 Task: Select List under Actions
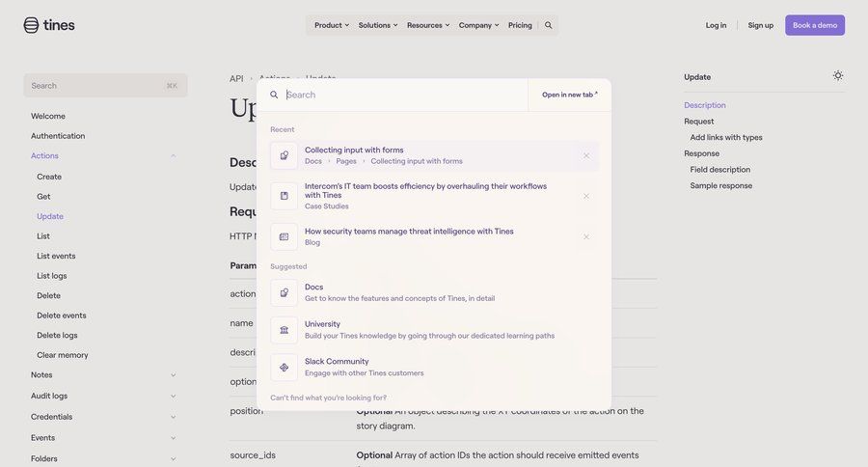point(43,236)
